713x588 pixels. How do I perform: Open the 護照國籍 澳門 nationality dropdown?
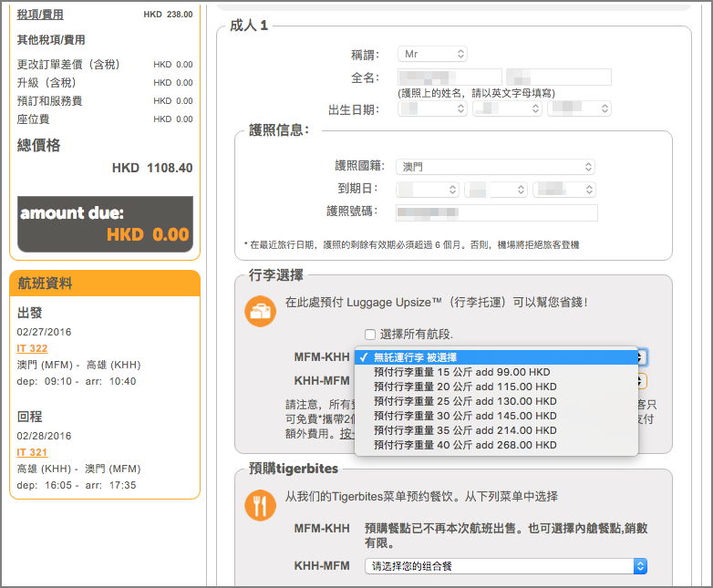[x=496, y=167]
